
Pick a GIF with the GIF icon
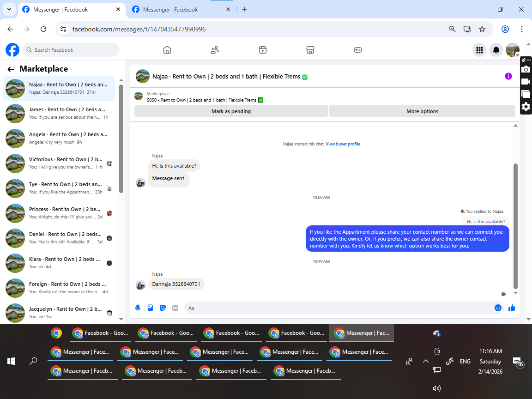click(x=175, y=308)
